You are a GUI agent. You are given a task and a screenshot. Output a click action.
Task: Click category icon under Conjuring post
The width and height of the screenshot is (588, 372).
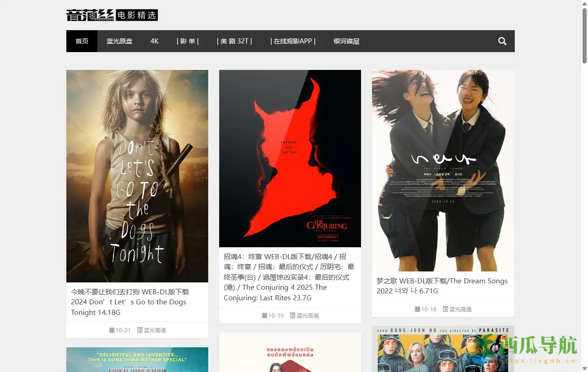tap(293, 315)
